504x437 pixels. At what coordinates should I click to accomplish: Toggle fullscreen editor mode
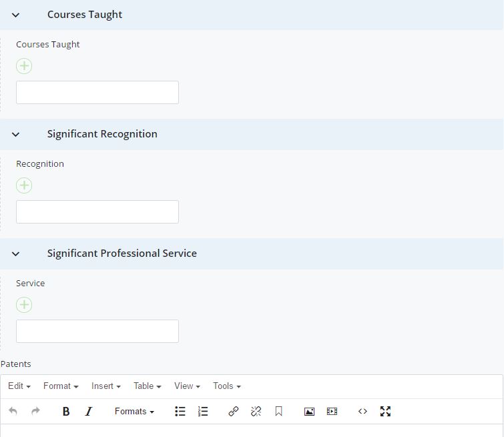385,412
